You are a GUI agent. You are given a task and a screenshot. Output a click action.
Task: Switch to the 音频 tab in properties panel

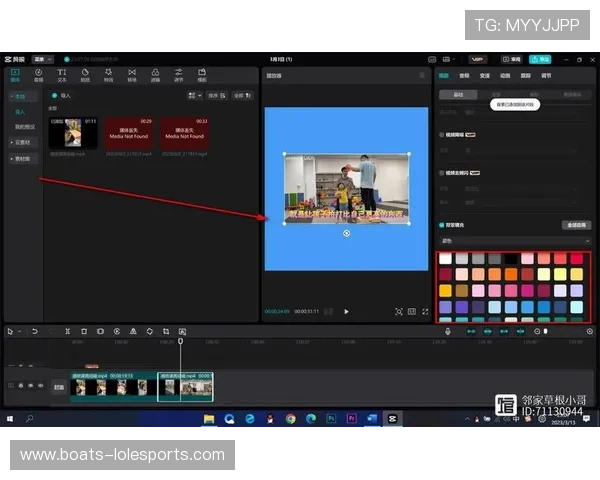click(464, 75)
